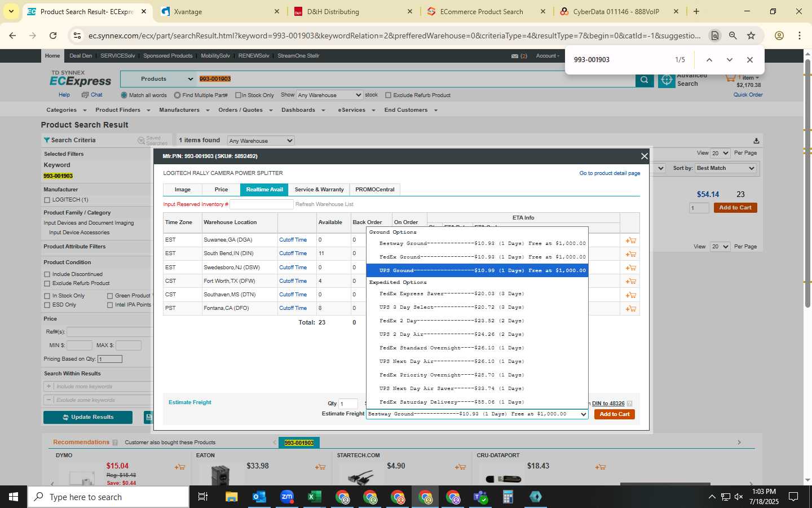The height and width of the screenshot is (508, 812).
Task: Add Fontana, CA warehouse row to cart
Action: (x=630, y=308)
